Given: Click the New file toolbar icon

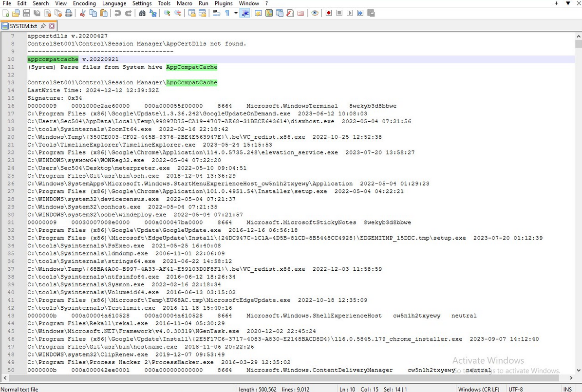Looking at the screenshot, I should pyautogui.click(x=6, y=13).
